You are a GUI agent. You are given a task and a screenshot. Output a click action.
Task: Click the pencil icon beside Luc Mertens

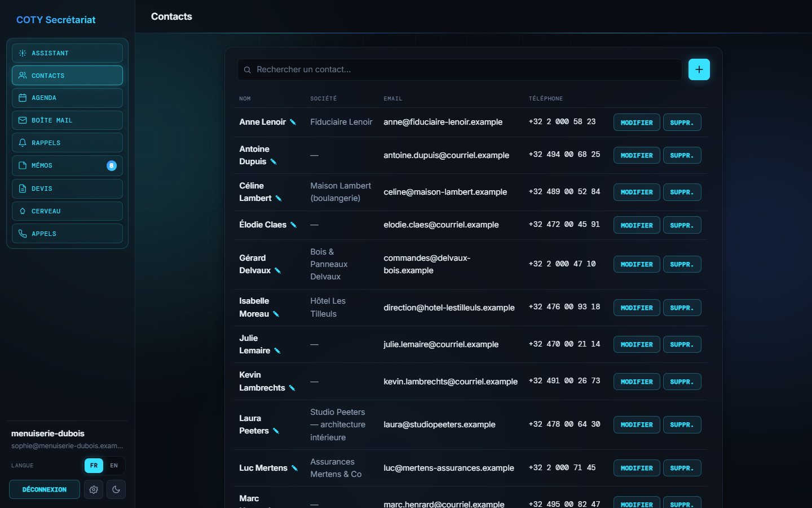click(x=294, y=468)
